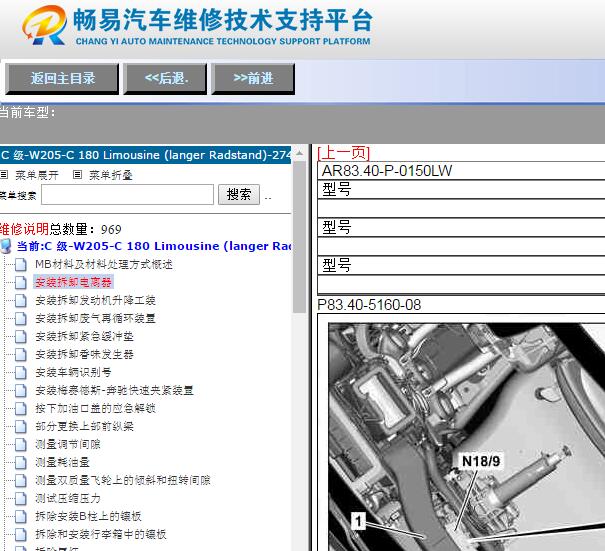Click the left panel scrollbar up arrow
The image size is (605, 551).
pyautogui.click(x=299, y=154)
